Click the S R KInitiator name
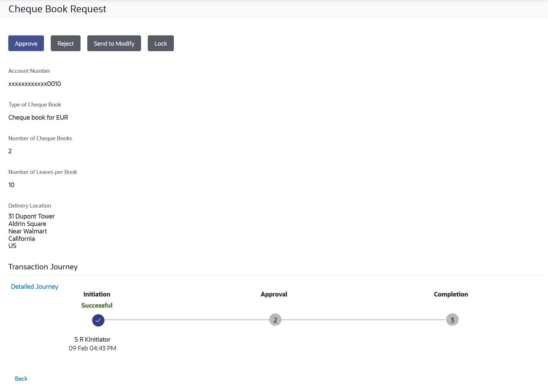The width and height of the screenshot is (548, 392). click(x=92, y=339)
